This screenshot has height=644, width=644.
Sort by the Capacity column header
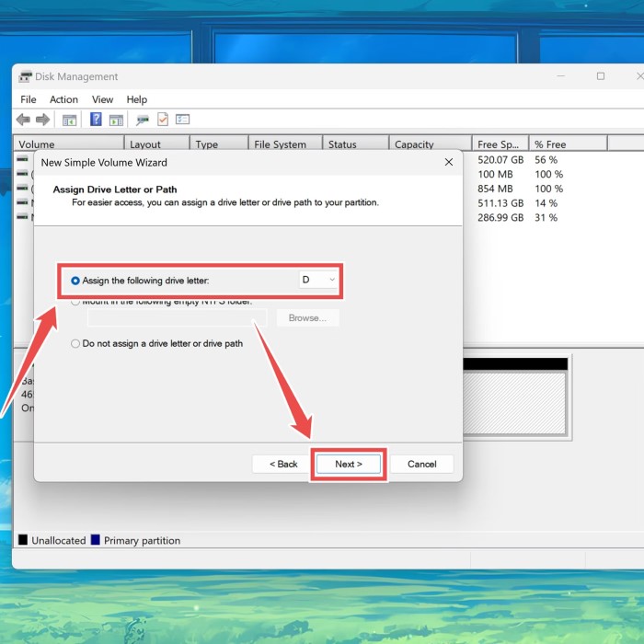(x=430, y=144)
